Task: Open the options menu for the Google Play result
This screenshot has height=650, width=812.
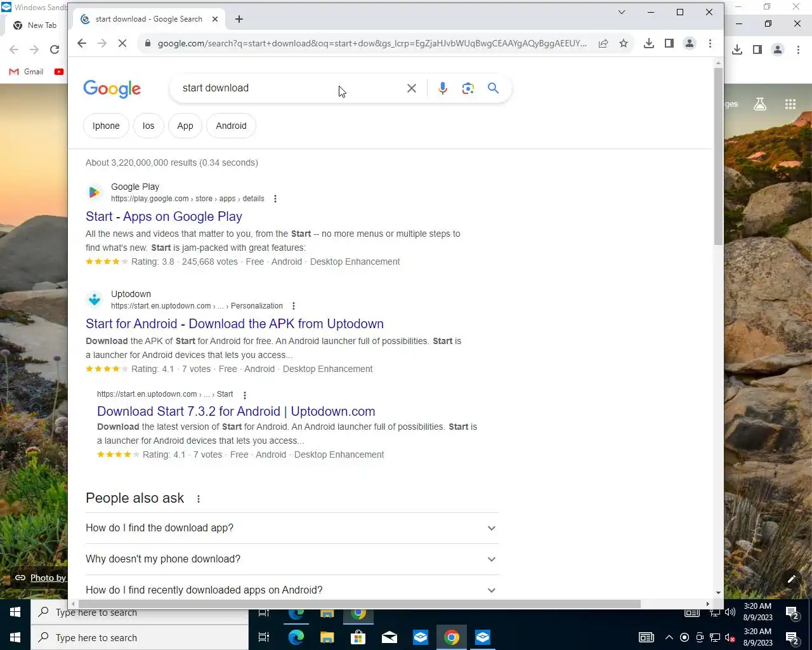Action: tap(275, 199)
